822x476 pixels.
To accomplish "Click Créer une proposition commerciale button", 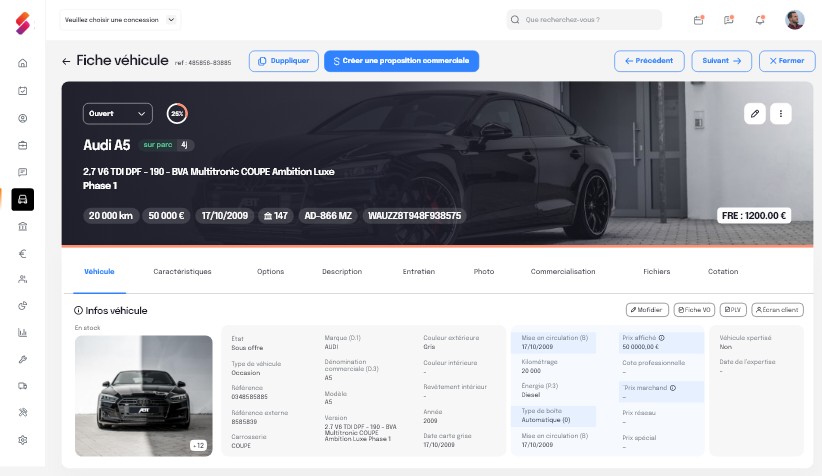I will click(401, 61).
